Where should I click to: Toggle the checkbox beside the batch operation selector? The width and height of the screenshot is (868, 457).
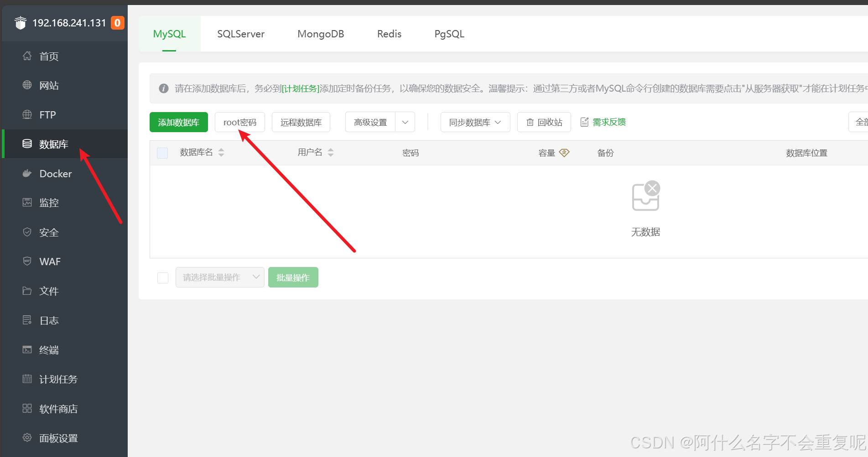(x=163, y=277)
